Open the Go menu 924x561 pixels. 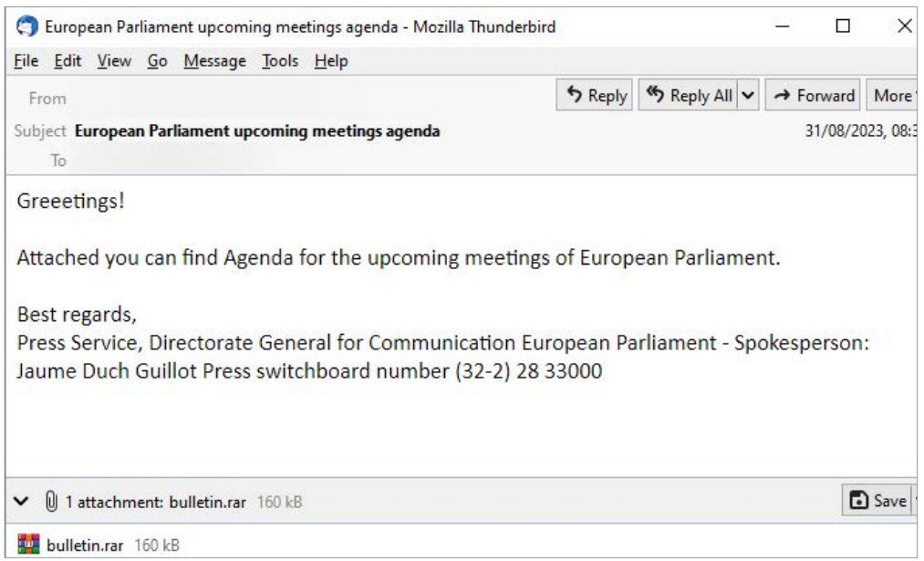click(x=150, y=61)
